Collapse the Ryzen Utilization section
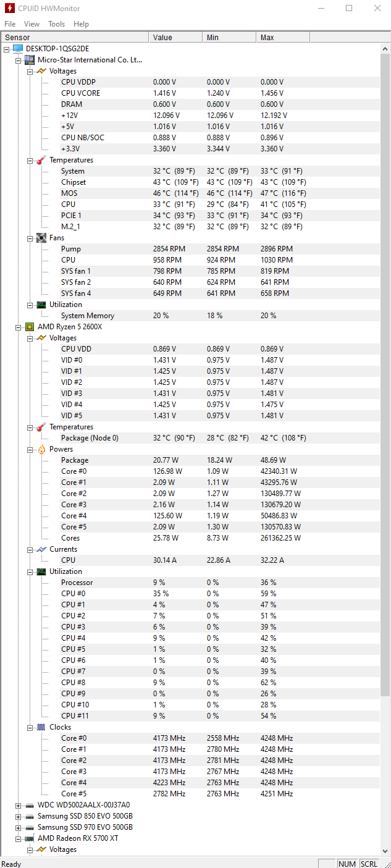The image size is (391, 868). click(x=30, y=571)
